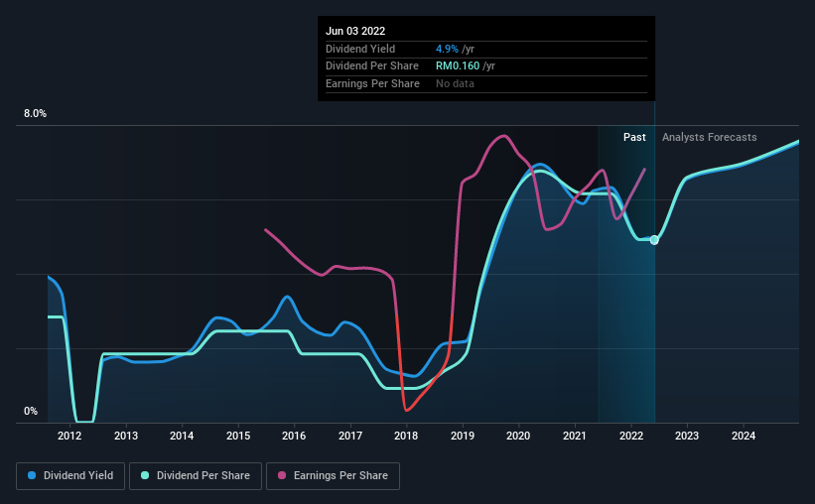The height and width of the screenshot is (504, 815).
Task: Click the teal Dividend Per Share legend dot
Action: [145, 475]
